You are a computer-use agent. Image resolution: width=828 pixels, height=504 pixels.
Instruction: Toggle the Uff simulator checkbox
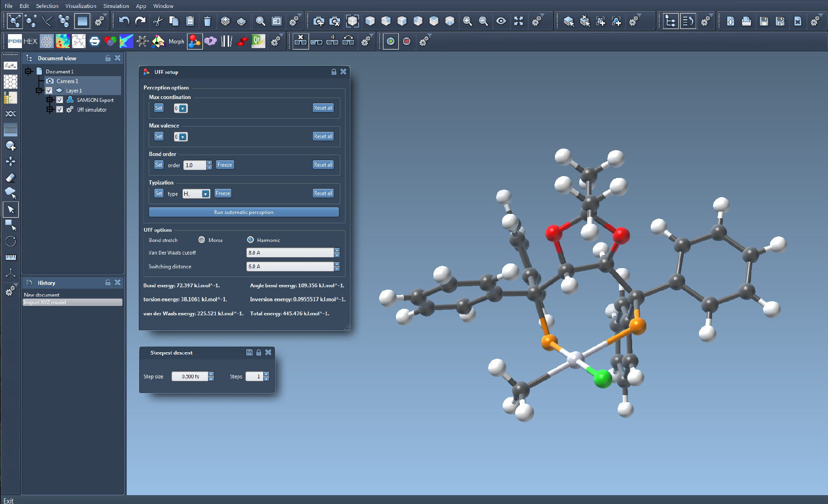point(59,109)
